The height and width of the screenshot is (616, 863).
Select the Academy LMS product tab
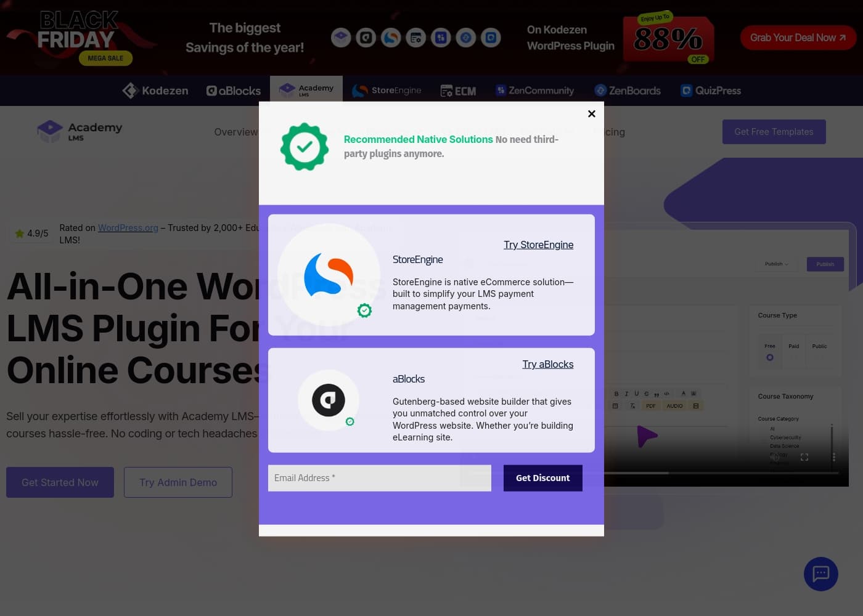[x=306, y=91]
